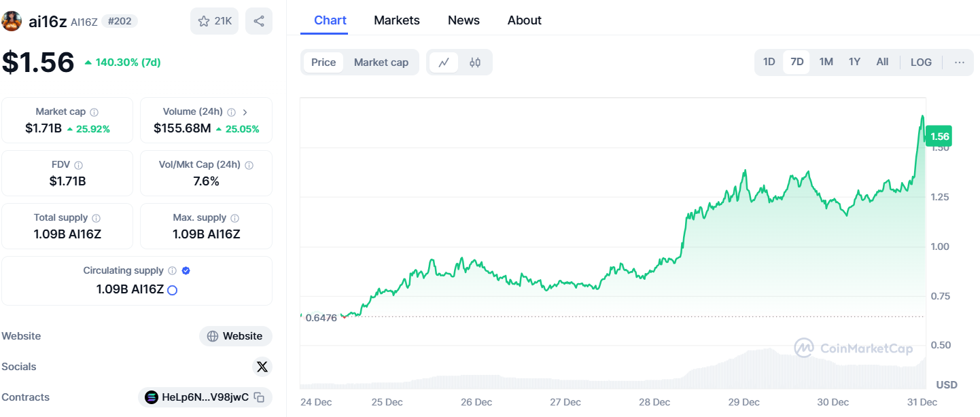Select line chart view icon
Image resolution: width=980 pixels, height=417 pixels.
coord(444,62)
